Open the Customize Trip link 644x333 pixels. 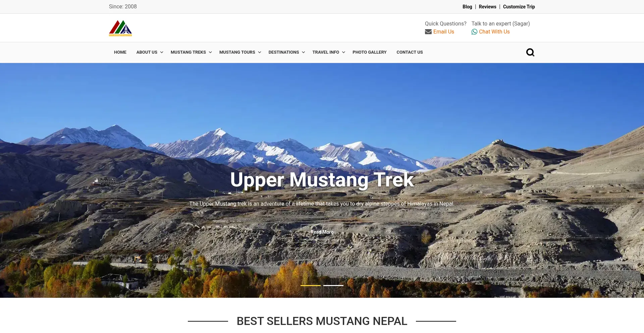click(x=519, y=7)
